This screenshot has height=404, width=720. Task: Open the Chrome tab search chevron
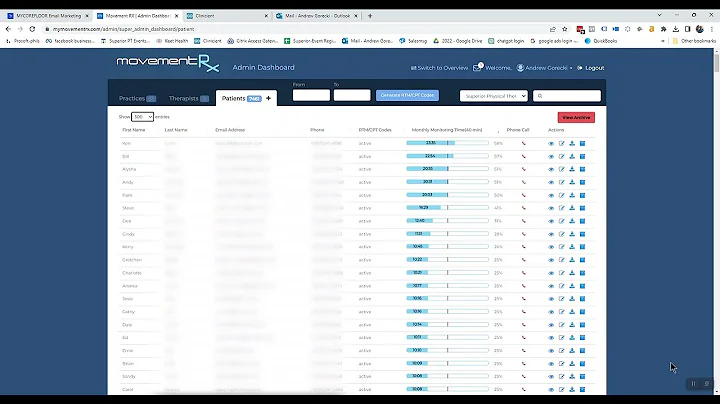click(659, 15)
